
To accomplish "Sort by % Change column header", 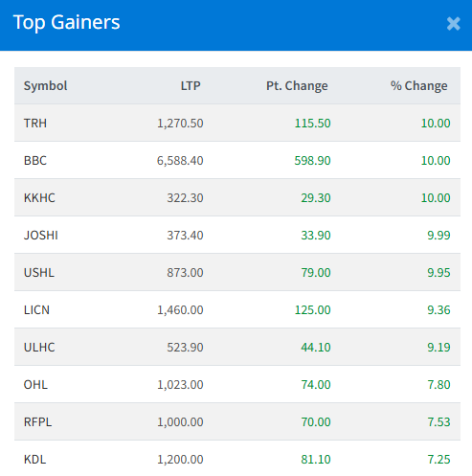I will (x=418, y=86).
